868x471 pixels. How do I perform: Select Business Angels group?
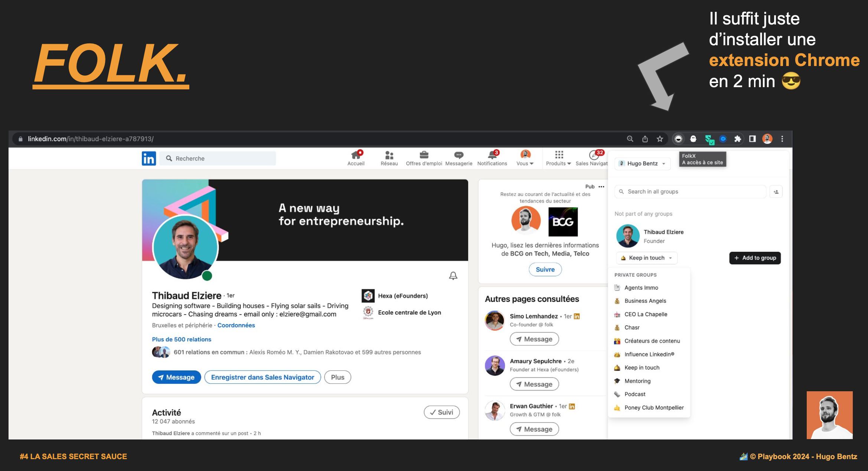(645, 301)
